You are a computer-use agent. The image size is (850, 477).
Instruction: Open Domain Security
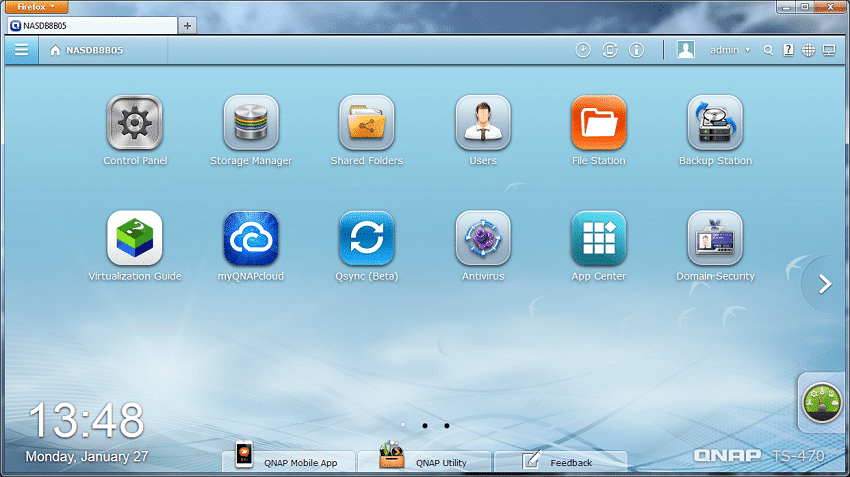tap(715, 238)
